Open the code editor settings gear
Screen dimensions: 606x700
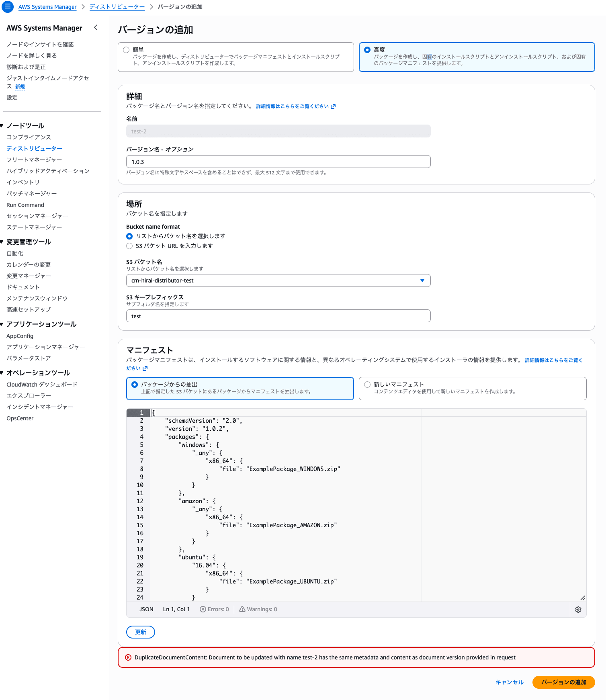[x=578, y=610]
